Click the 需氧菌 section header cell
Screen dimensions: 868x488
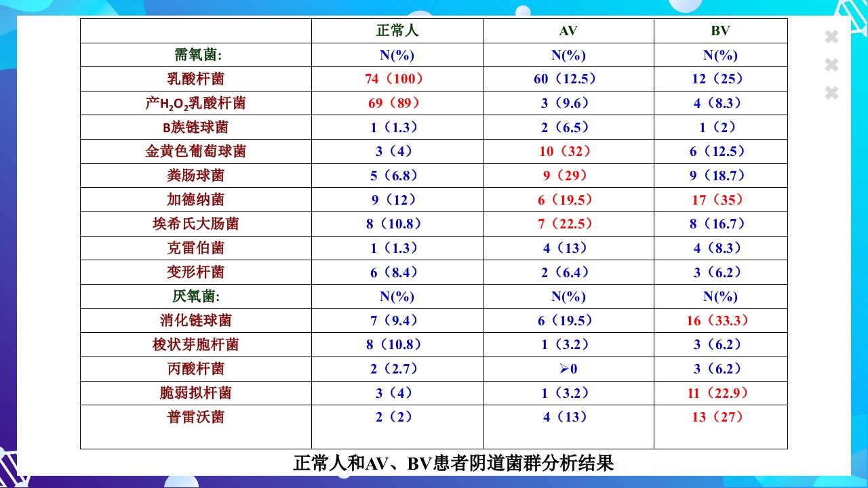196,54
